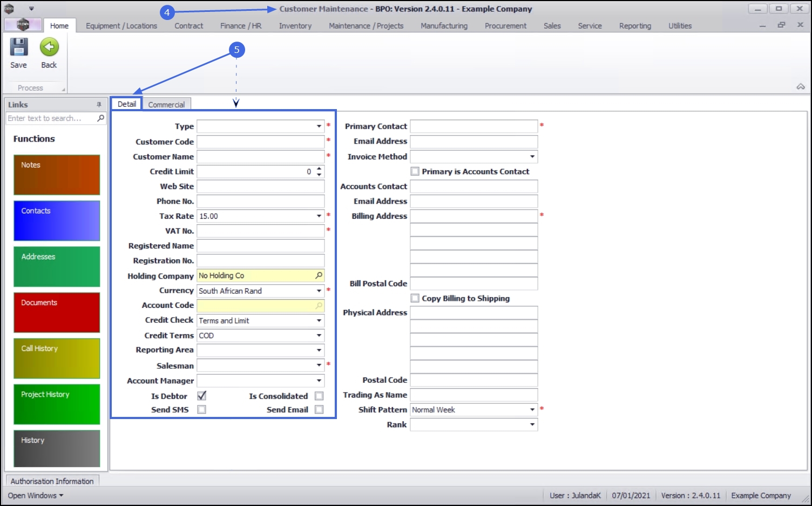Screen dimensions: 812x506
Task: Launch the Process group dialog icon
Action: click(63, 89)
